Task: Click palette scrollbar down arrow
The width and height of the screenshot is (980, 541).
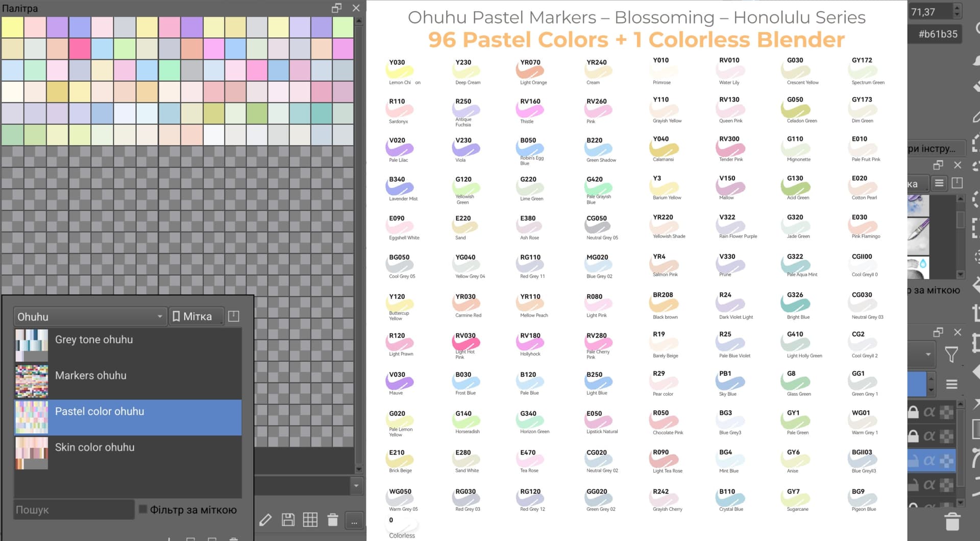Action: click(359, 469)
